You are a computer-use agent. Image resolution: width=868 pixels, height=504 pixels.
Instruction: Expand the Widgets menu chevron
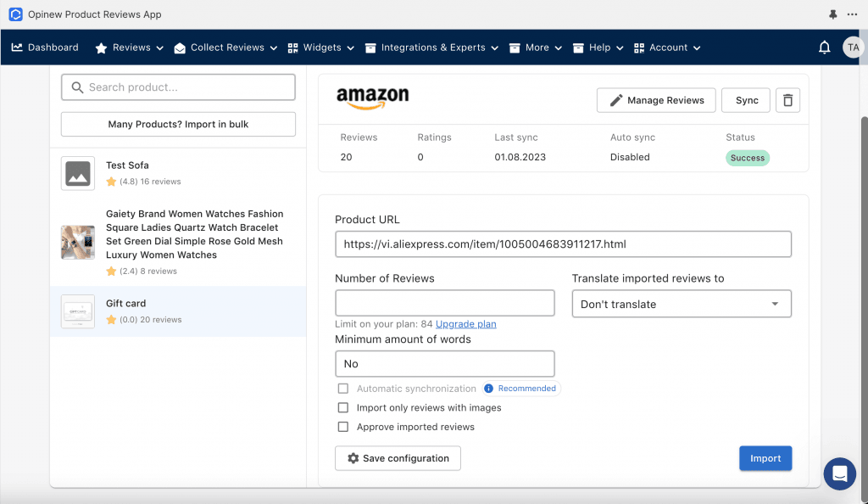point(350,48)
